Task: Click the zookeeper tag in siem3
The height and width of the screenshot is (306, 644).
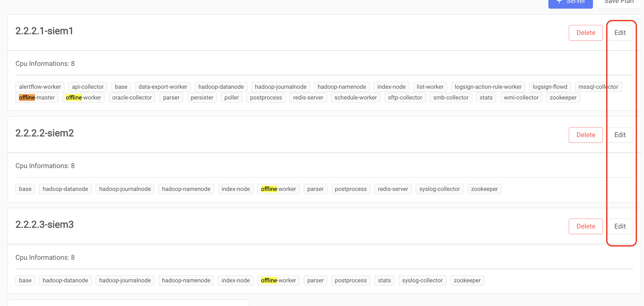Action: pos(467,280)
